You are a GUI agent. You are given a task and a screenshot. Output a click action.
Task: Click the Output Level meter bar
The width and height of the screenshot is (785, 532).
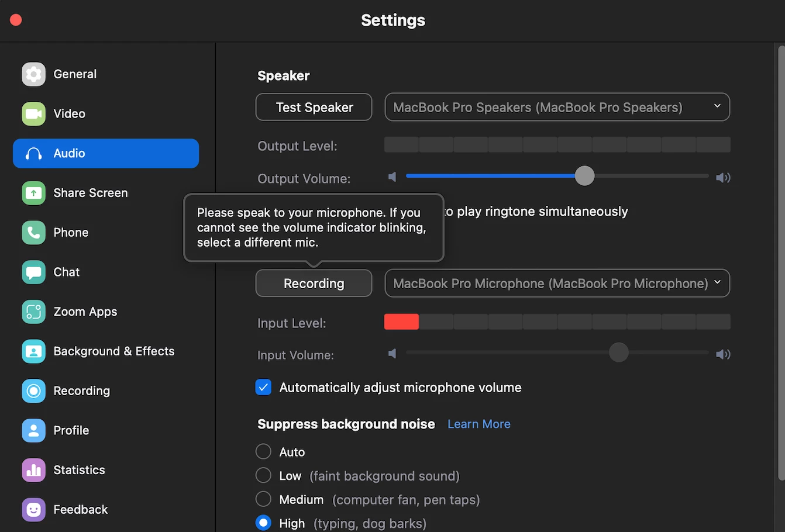pos(557,145)
